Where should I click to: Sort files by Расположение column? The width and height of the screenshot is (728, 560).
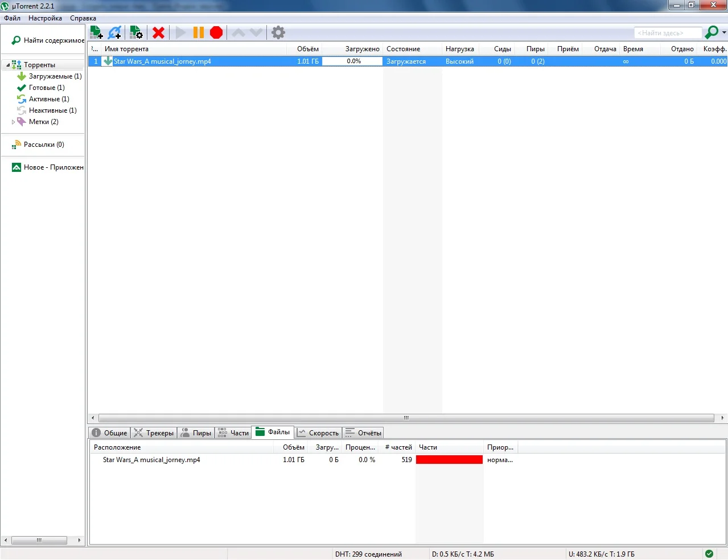click(x=182, y=447)
